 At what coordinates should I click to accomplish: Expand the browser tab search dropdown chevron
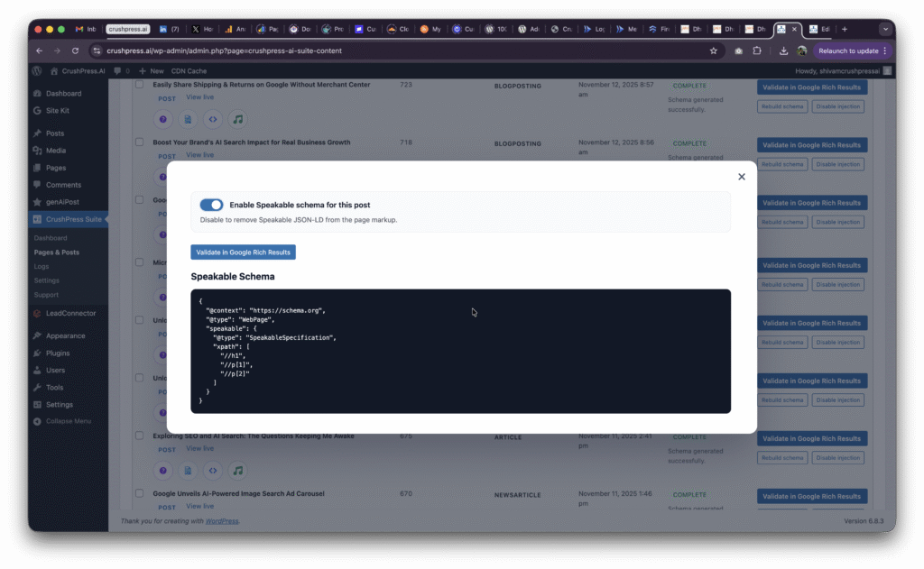(885, 29)
